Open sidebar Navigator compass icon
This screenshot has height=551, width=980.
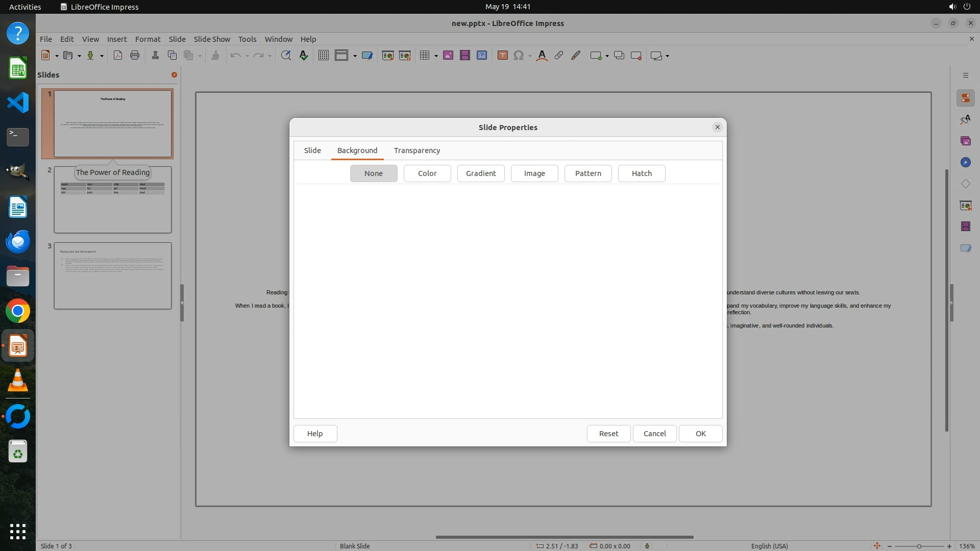[x=965, y=162]
